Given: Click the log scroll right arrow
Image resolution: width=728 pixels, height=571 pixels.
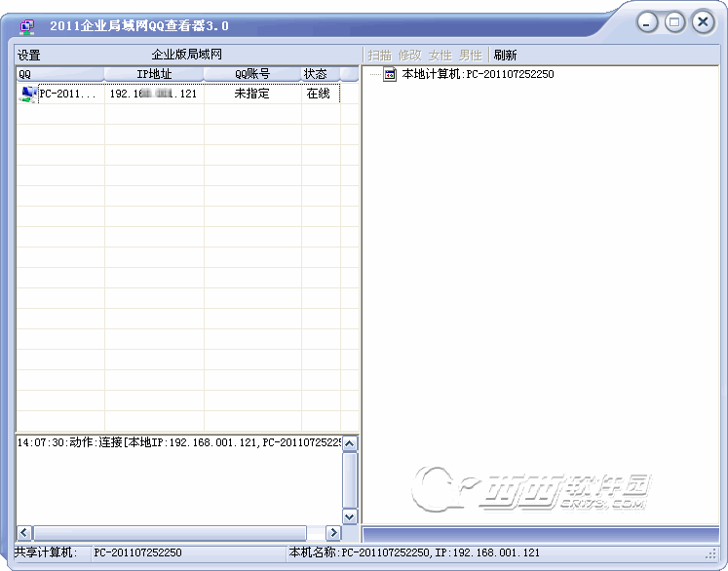Looking at the screenshot, I should (333, 533).
